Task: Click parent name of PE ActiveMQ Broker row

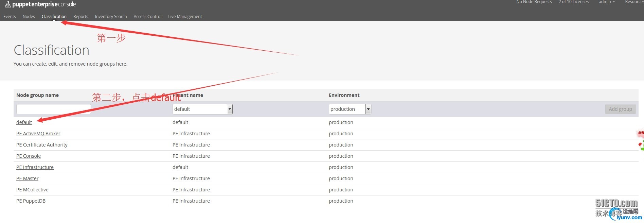Action: [191, 134]
